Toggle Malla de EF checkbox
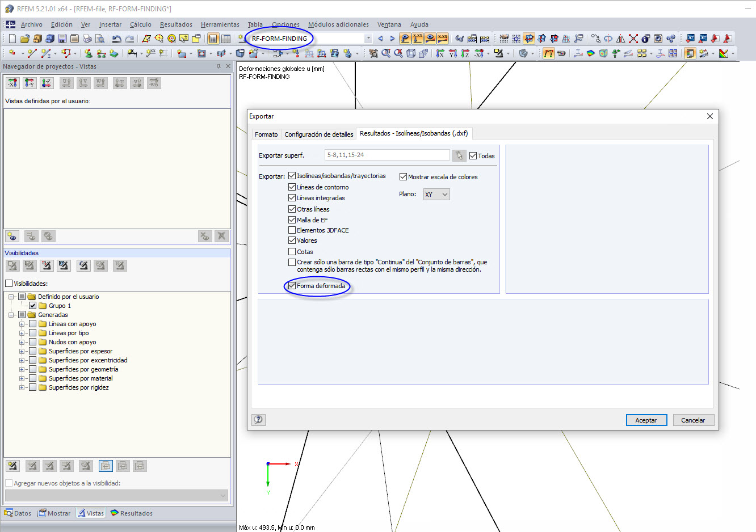Viewport: 756px width, 532px height. pyautogui.click(x=292, y=220)
